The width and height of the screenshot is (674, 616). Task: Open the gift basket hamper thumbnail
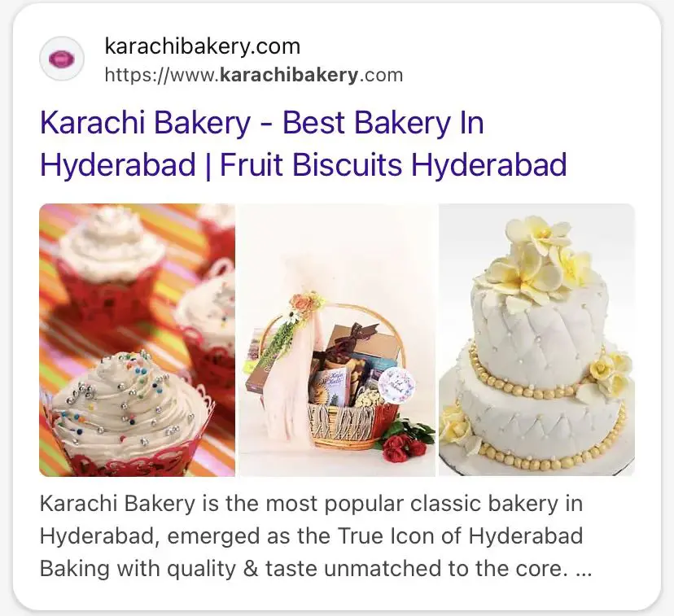(337, 340)
